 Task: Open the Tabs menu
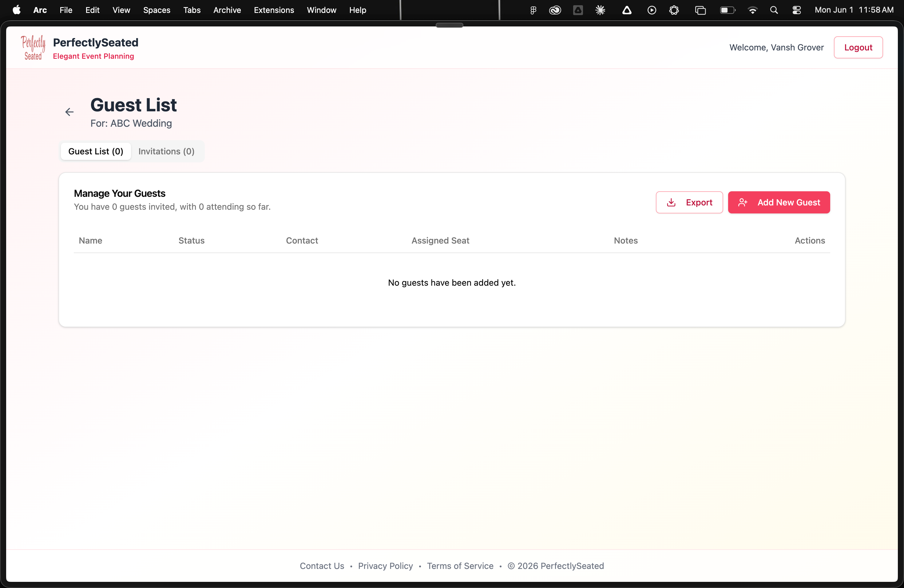(192, 10)
